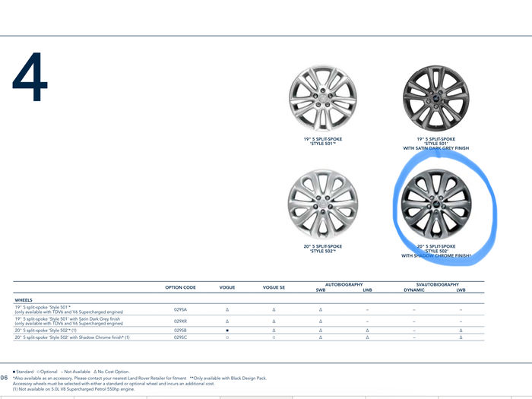Viewport: 532px width, 399px height.
Task: Select the Satin Dark Grey Style 501 wheel image
Action: click(x=436, y=98)
